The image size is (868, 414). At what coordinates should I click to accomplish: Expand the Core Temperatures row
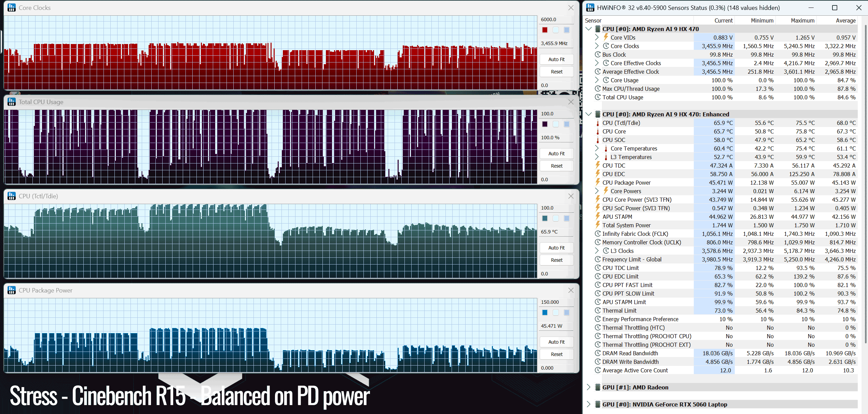point(597,148)
